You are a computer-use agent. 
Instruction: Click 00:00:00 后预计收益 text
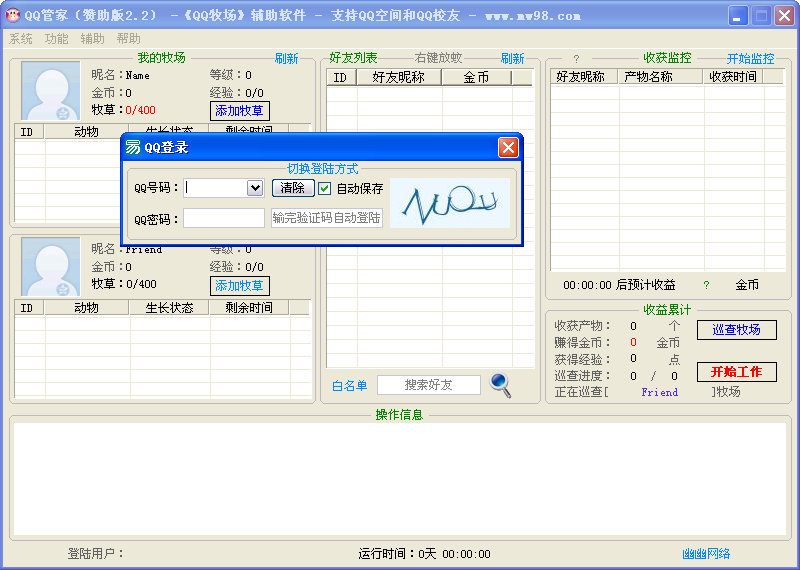pyautogui.click(x=619, y=285)
